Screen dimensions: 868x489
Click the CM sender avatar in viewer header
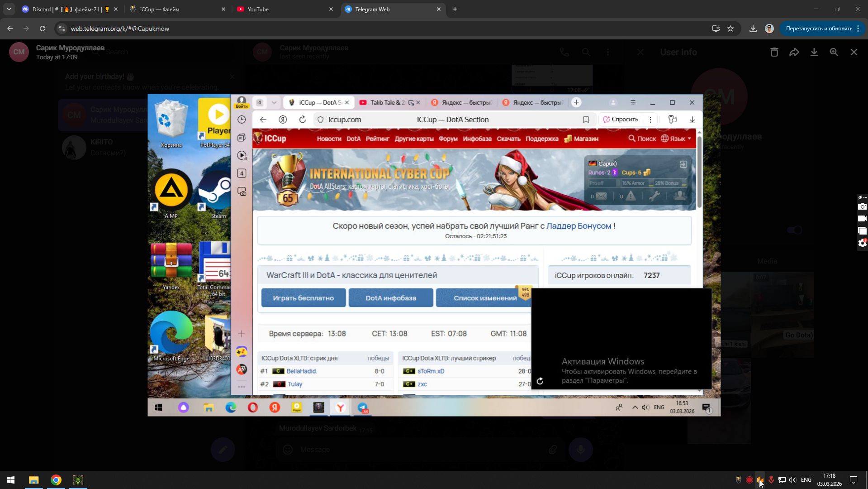pyautogui.click(x=19, y=52)
